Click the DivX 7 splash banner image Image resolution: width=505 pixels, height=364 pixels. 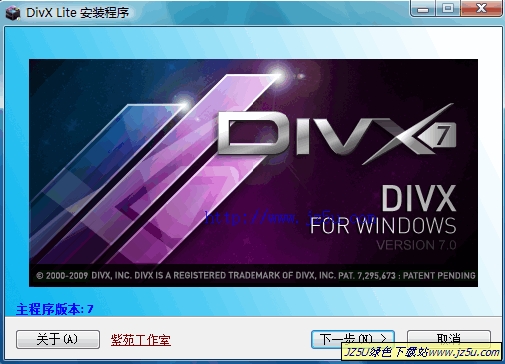click(x=253, y=173)
